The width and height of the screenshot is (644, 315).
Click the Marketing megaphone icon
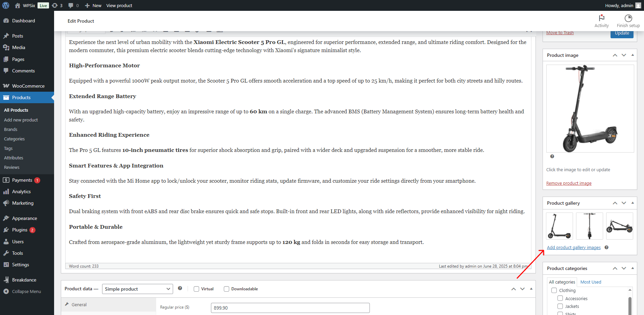(6, 203)
